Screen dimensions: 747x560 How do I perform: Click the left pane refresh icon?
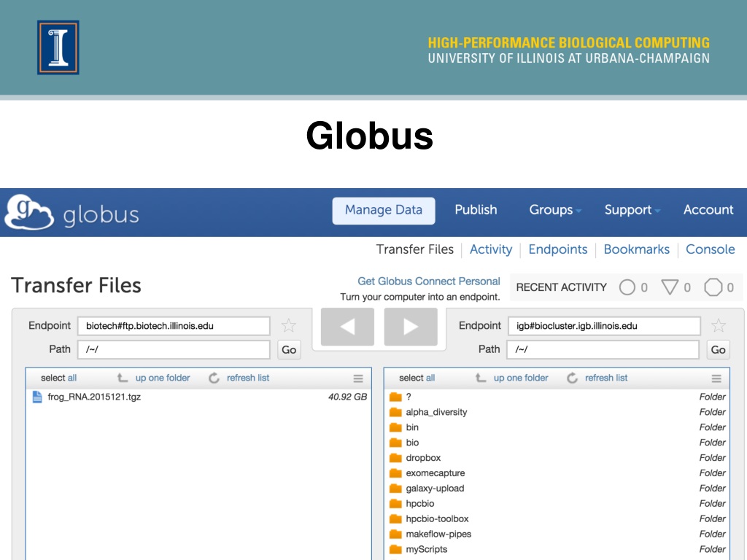tap(214, 378)
